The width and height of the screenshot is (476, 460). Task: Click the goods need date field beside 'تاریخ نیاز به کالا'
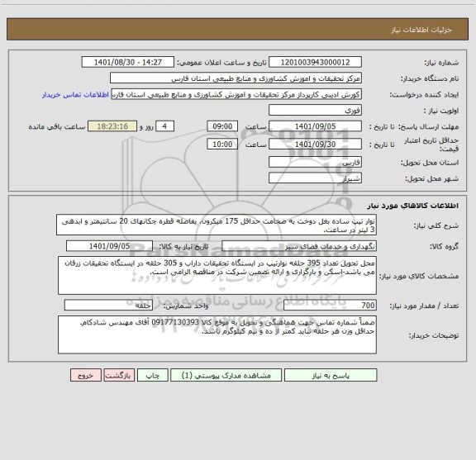[x=109, y=246]
